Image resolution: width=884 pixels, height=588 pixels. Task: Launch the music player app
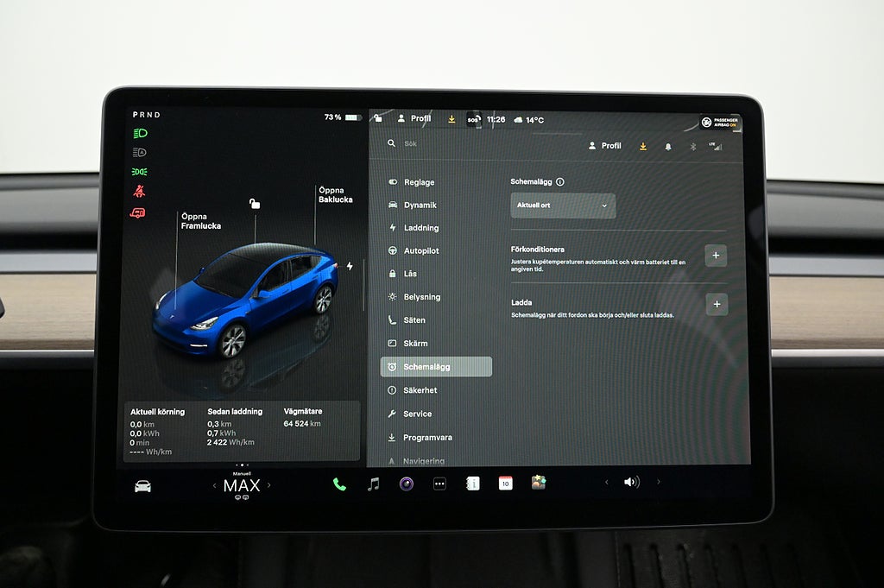(373, 484)
